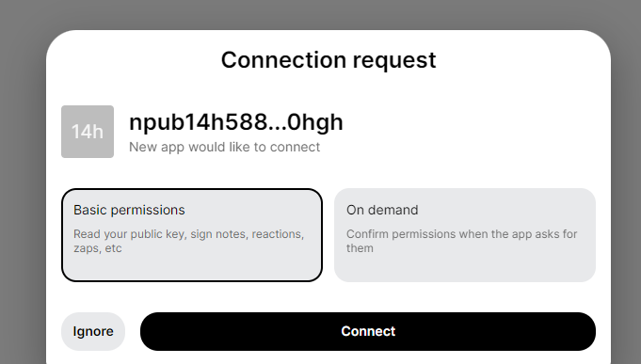Click the Basic permissions title label
The image size is (641, 364).
tap(129, 210)
